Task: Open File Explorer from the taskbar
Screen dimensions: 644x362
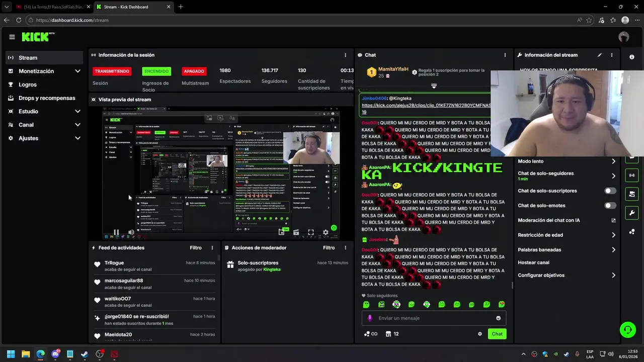Action: tap(26, 354)
